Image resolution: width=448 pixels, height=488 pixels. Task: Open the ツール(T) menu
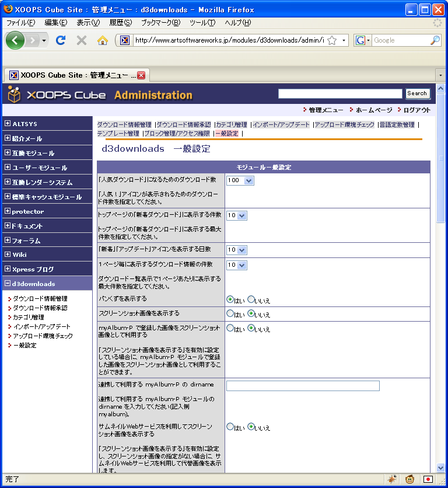(202, 23)
